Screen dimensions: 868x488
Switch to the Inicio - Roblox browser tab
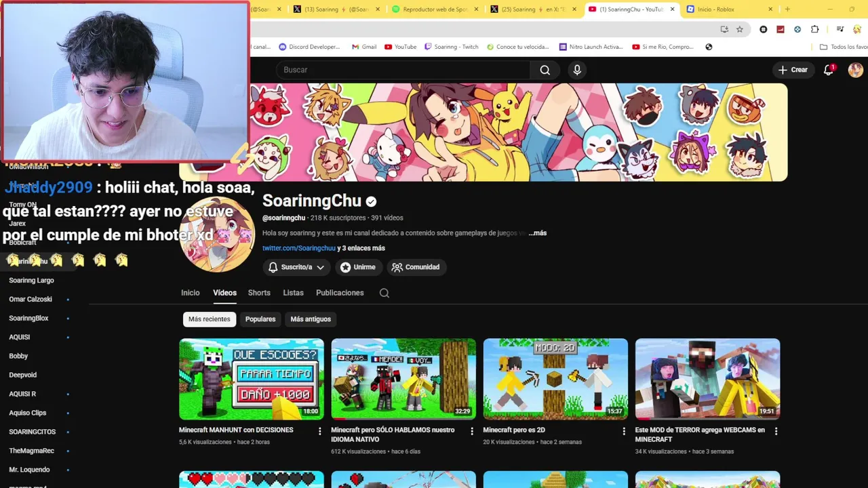click(x=729, y=9)
